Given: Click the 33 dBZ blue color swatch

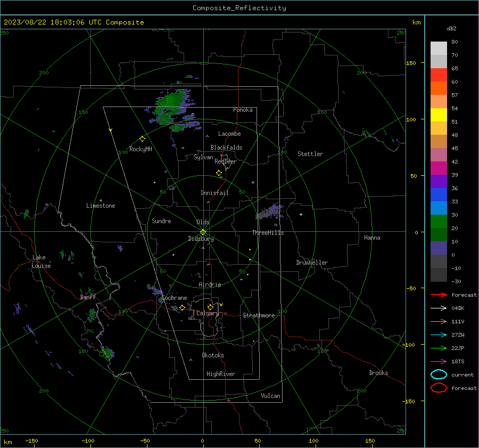Looking at the screenshot, I should pos(439,195).
